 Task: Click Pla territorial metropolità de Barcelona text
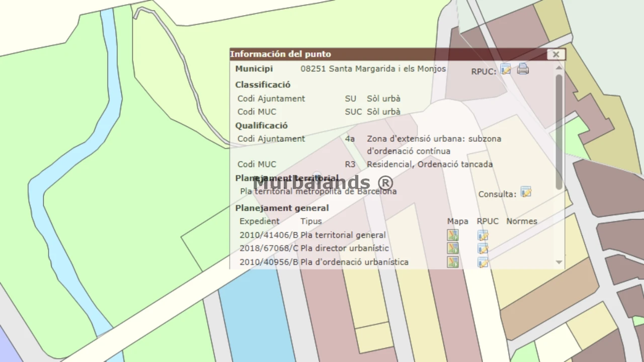(318, 192)
